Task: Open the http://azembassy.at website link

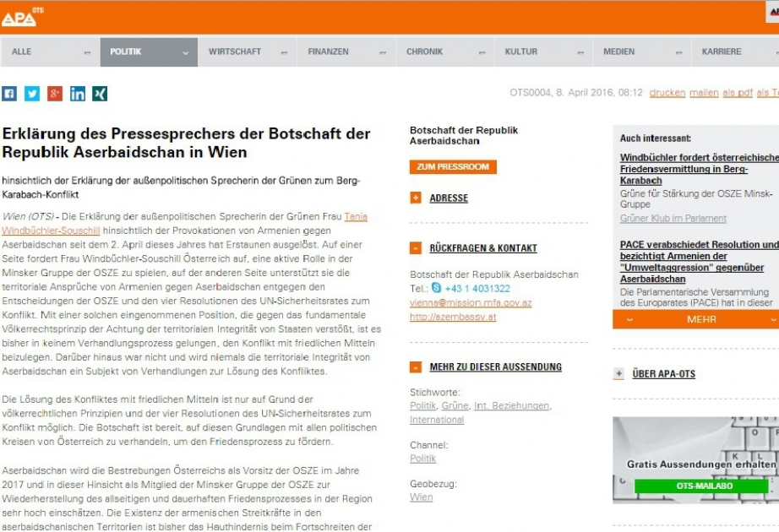Action: 453,317
